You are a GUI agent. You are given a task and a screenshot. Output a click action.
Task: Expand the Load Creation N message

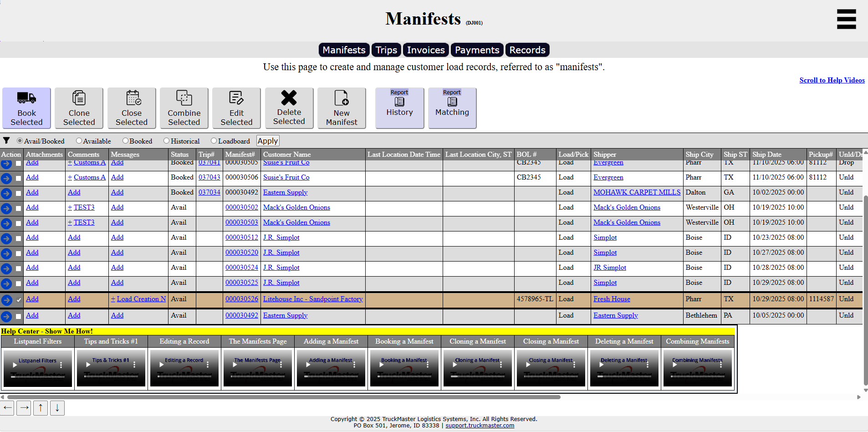138,299
